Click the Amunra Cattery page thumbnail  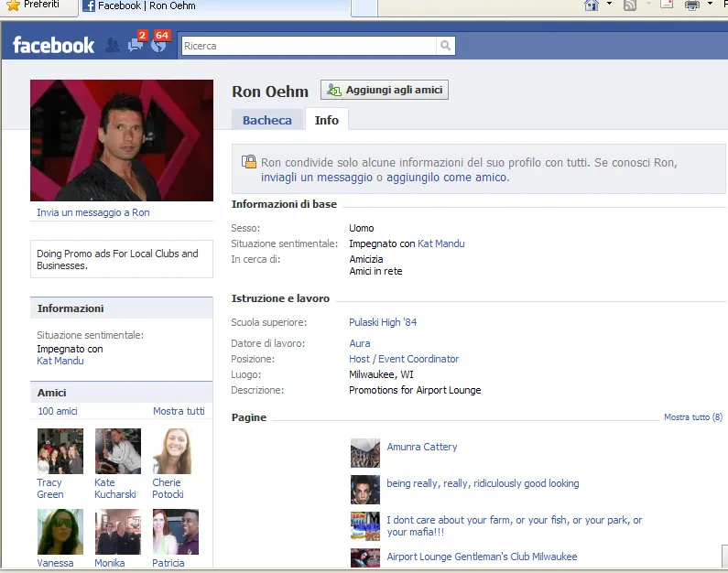365,453
